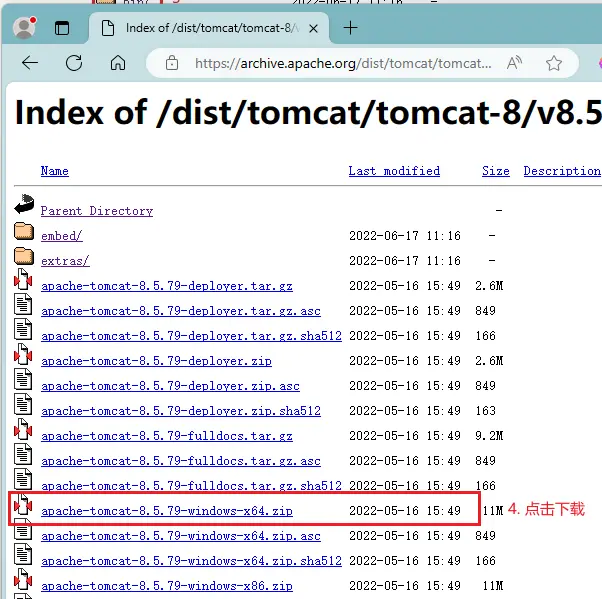Open a new tab with plus button
This screenshot has width=602, height=599.
coord(350,28)
